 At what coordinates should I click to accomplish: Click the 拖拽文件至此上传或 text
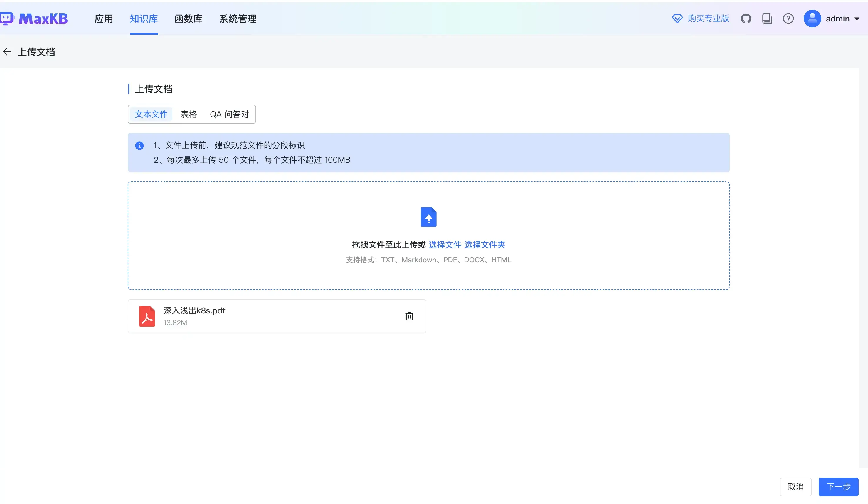coord(388,245)
